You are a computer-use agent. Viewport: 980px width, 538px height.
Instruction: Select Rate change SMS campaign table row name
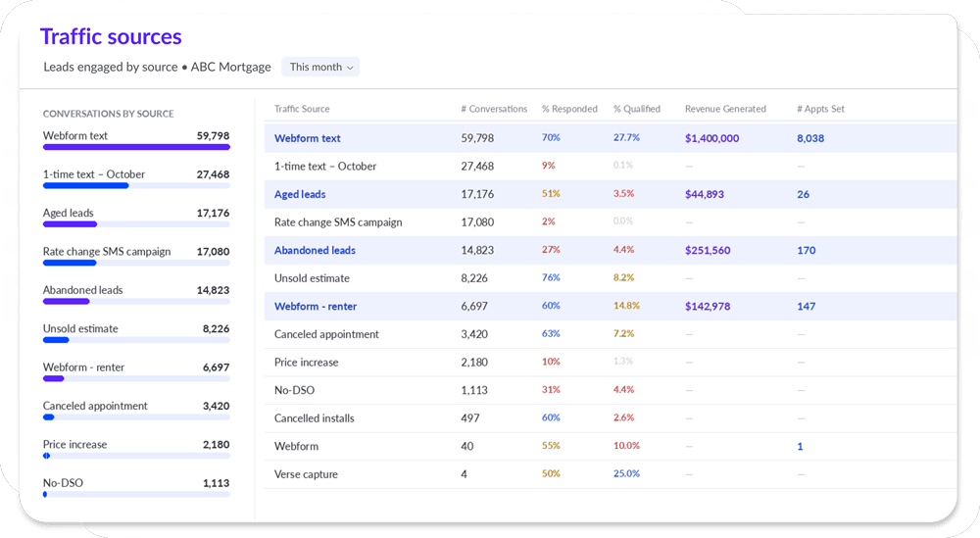click(337, 221)
